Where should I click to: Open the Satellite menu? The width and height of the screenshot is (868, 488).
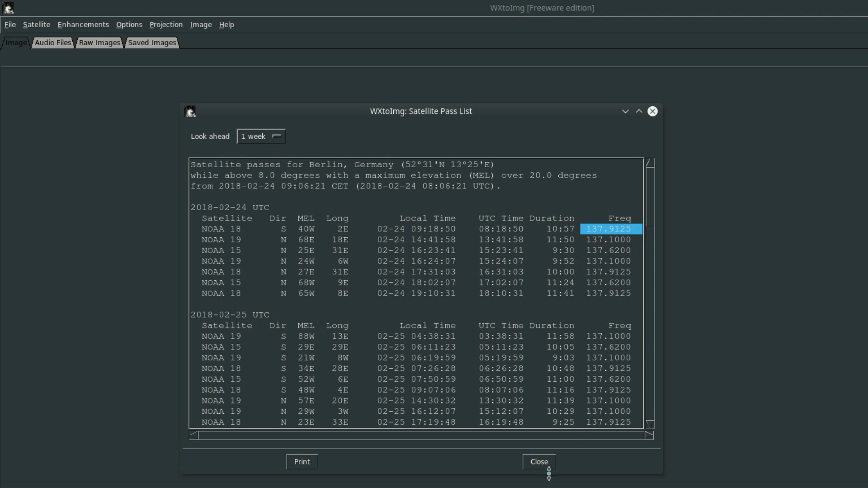(36, 24)
